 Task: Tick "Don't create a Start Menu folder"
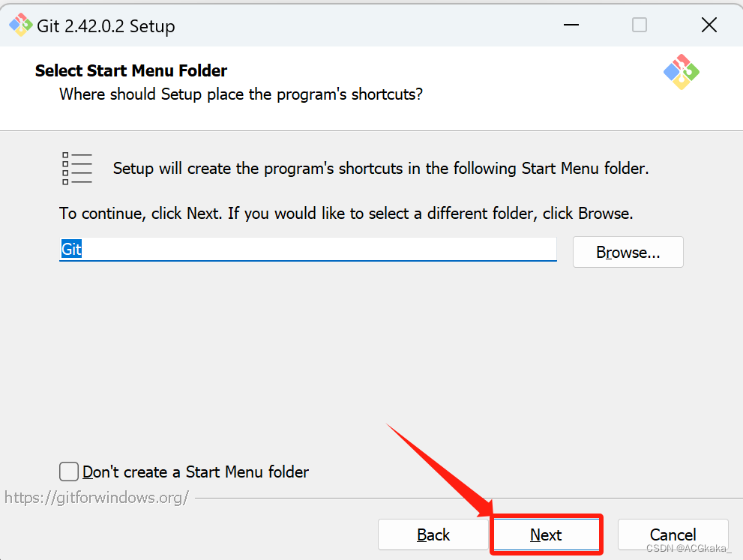coord(69,472)
